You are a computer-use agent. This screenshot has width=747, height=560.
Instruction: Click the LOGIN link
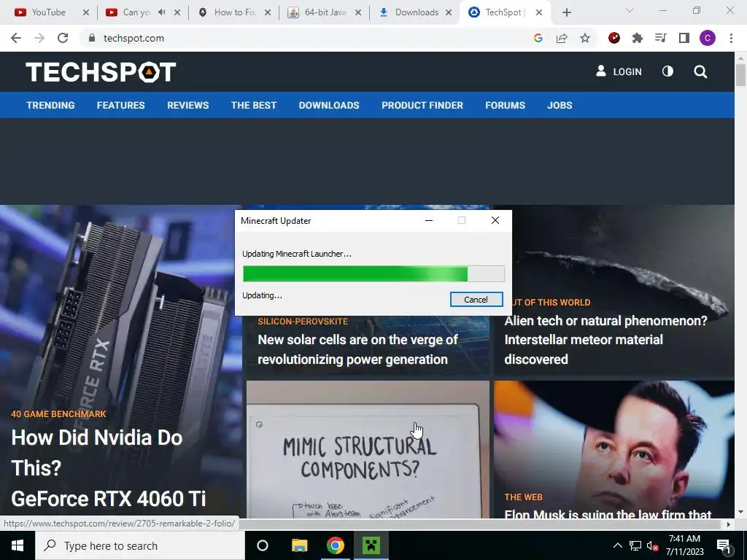pyautogui.click(x=619, y=71)
